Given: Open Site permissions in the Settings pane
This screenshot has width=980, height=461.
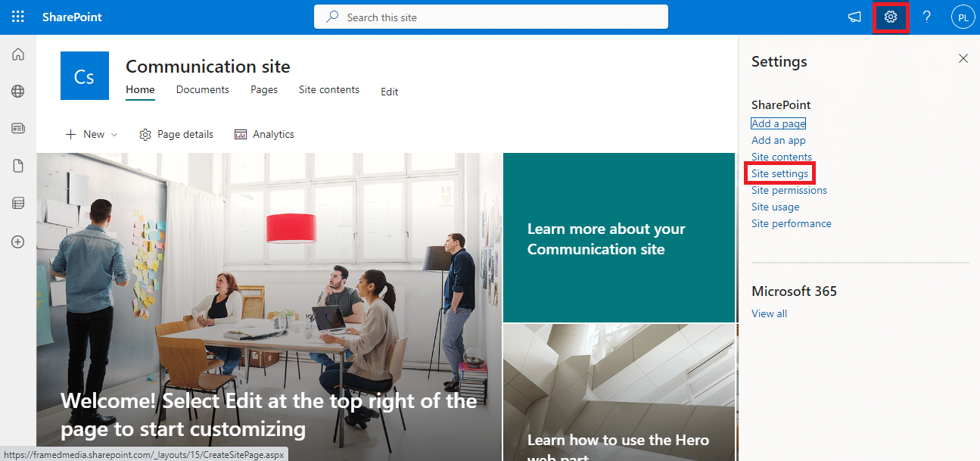Looking at the screenshot, I should [x=789, y=190].
